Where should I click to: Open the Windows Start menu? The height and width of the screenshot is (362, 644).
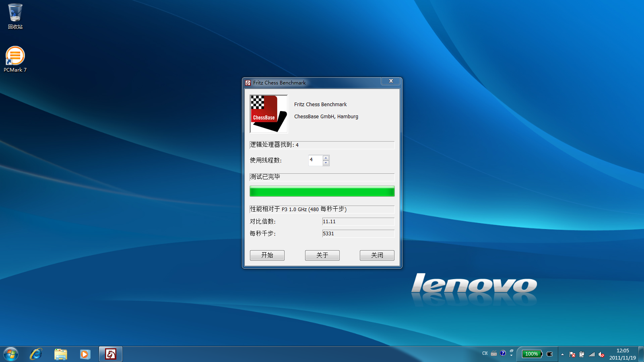(11, 354)
